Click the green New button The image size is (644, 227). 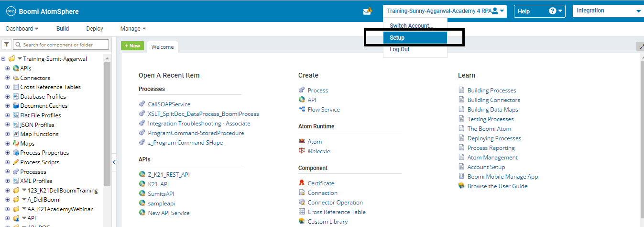(x=132, y=45)
